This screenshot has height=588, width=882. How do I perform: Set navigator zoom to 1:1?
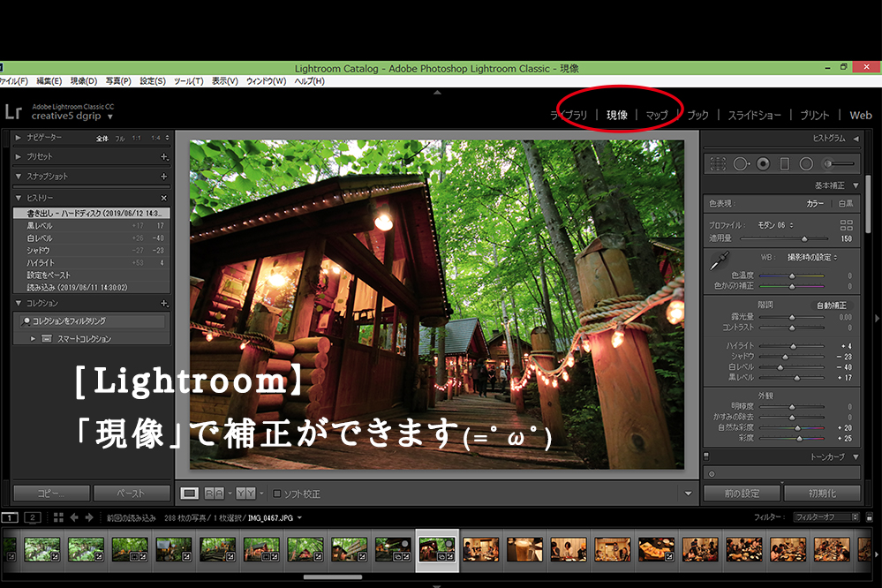[x=137, y=139]
